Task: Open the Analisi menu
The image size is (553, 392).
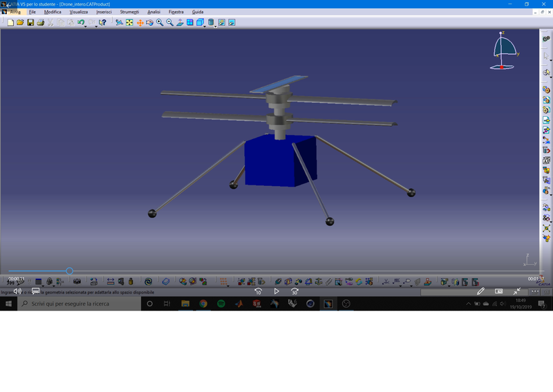Action: pos(153,12)
